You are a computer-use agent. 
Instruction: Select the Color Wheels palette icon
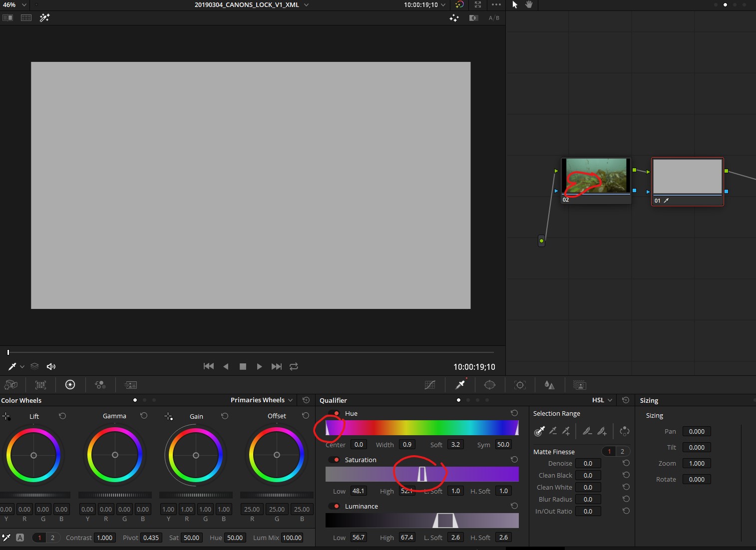[x=70, y=385]
